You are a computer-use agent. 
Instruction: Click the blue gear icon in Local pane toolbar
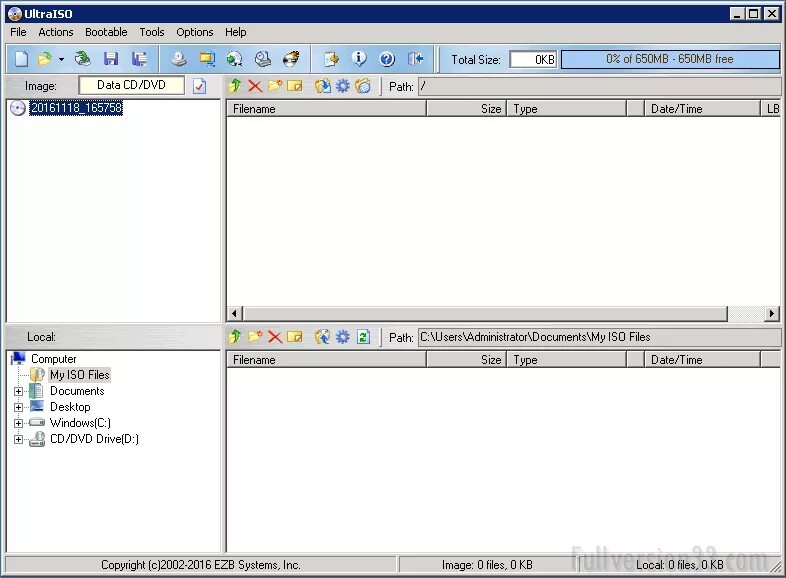tap(342, 337)
